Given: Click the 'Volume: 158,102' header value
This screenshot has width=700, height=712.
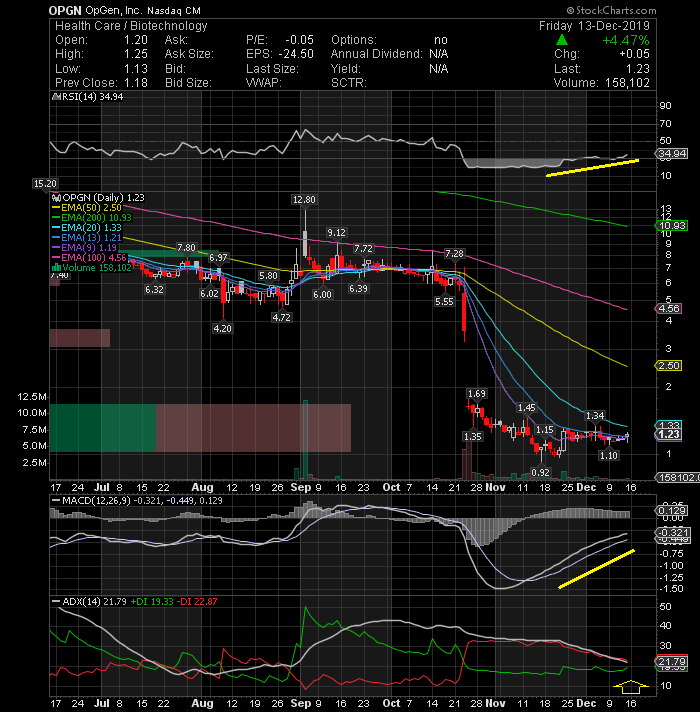Looking at the screenshot, I should pyautogui.click(x=601, y=83).
